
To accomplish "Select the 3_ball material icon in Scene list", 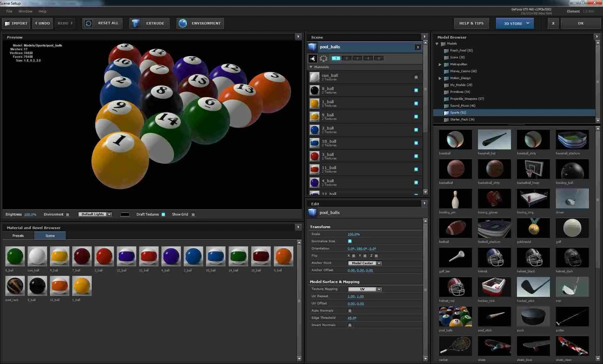I will (314, 156).
